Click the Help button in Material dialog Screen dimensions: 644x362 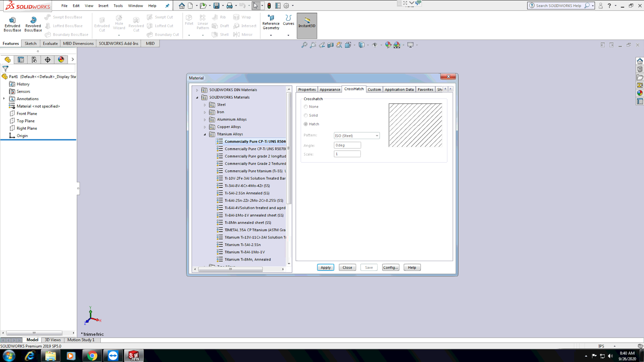412,268
